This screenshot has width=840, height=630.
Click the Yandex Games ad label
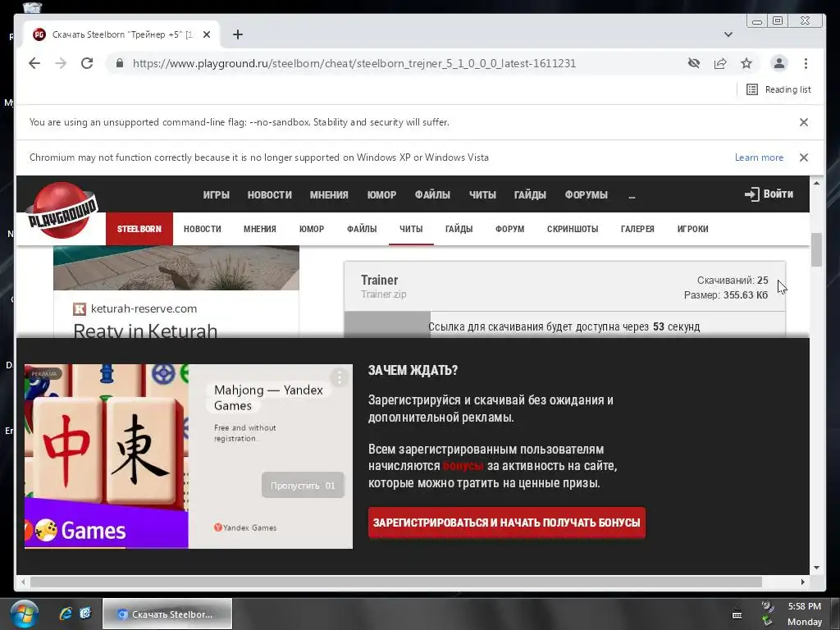tap(245, 527)
